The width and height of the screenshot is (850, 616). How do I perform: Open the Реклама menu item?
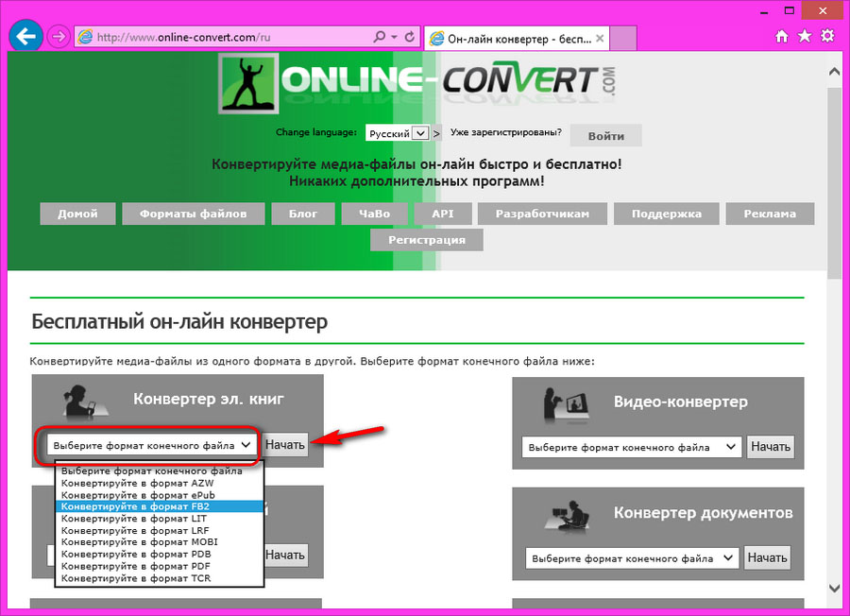point(770,214)
